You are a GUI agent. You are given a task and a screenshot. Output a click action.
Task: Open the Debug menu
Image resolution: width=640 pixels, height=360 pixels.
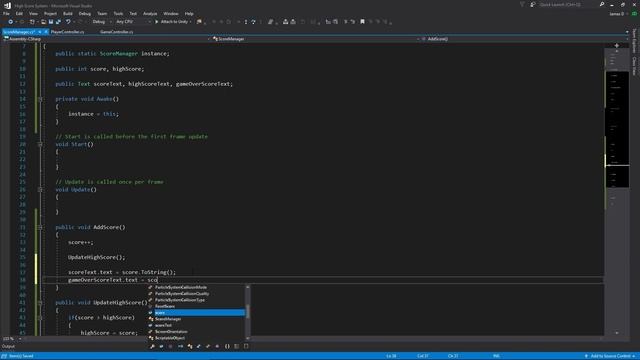(84, 13)
